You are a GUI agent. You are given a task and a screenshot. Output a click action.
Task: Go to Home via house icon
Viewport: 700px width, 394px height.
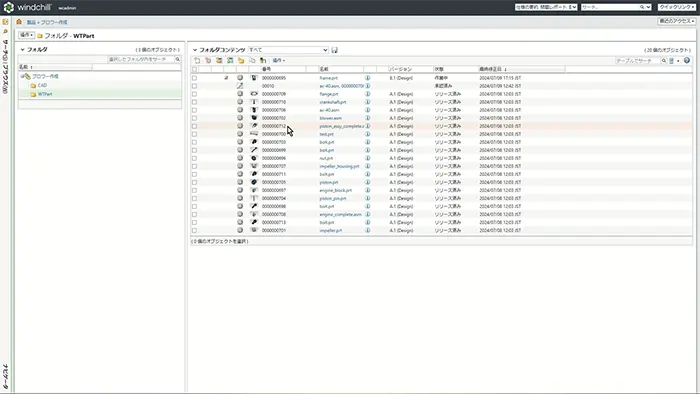click(x=19, y=22)
